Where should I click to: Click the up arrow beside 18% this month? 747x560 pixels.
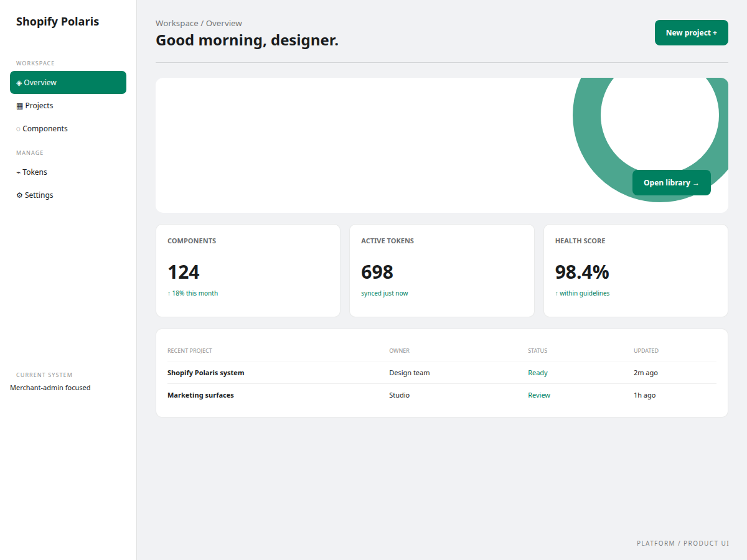coord(169,294)
